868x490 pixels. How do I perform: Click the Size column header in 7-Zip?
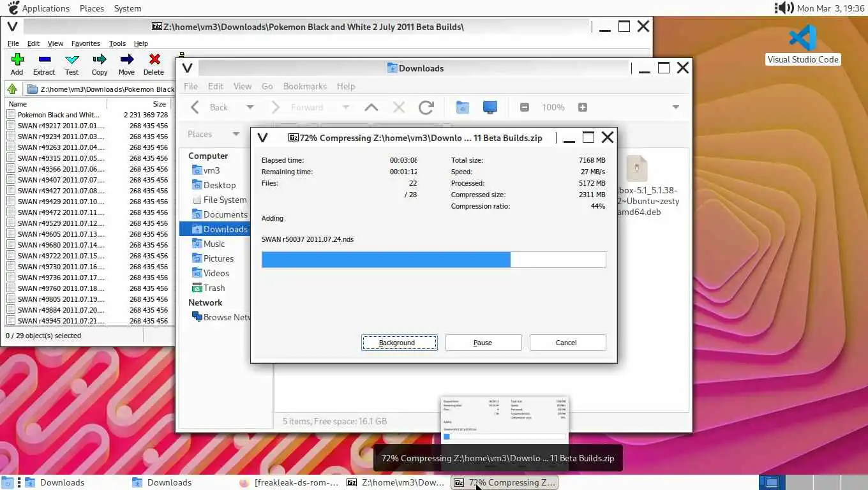(139, 104)
